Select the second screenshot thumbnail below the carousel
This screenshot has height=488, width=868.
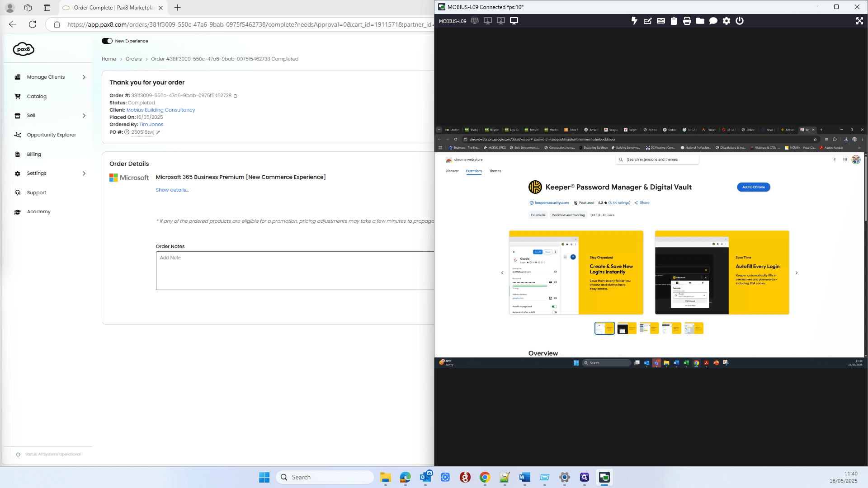pos(627,328)
